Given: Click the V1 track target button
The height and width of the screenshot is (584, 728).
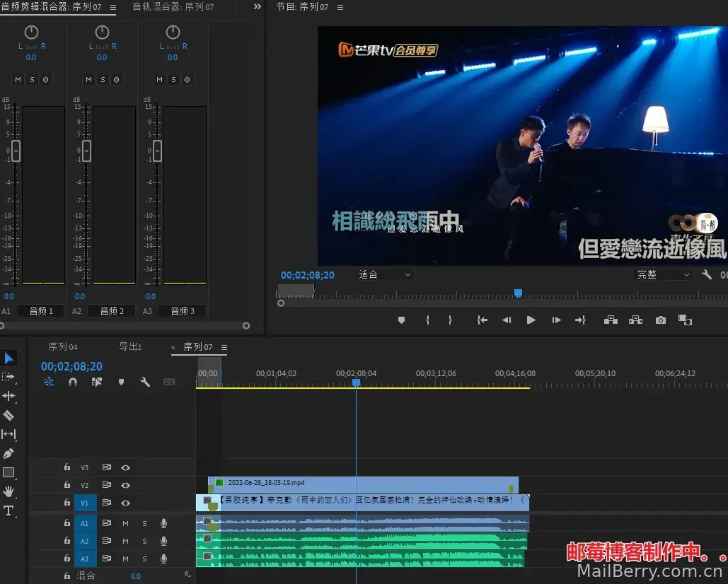Looking at the screenshot, I should (x=84, y=503).
